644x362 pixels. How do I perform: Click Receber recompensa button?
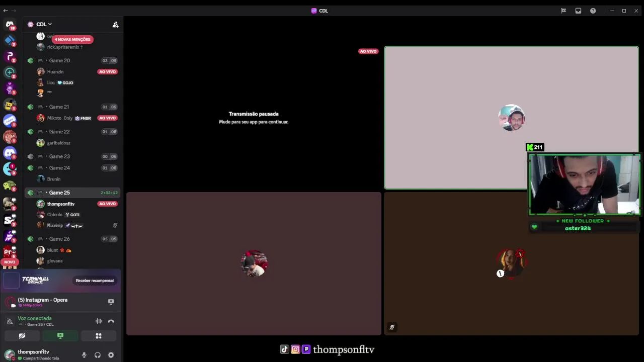point(95,281)
